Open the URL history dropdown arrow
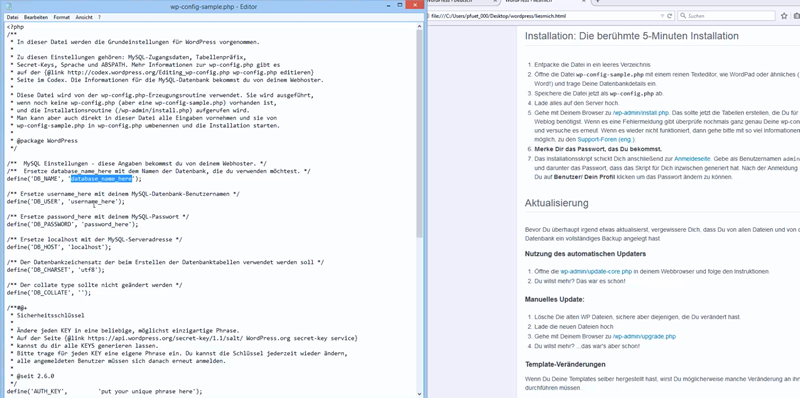 pos(662,16)
